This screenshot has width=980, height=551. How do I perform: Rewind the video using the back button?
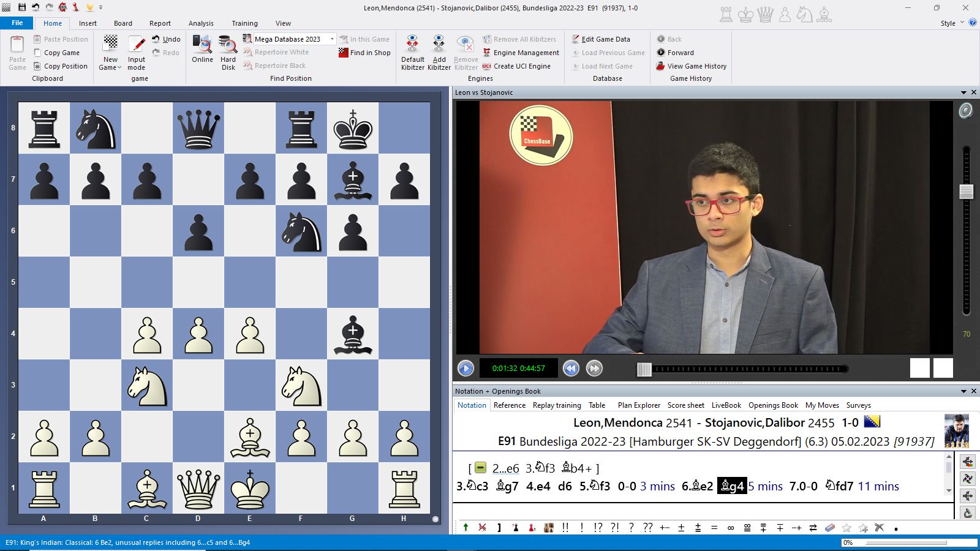[x=571, y=369]
